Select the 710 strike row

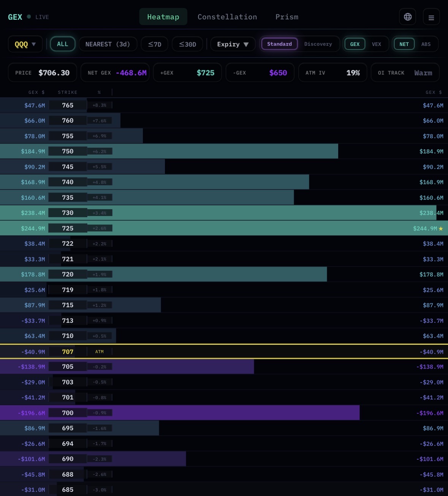coord(224,336)
